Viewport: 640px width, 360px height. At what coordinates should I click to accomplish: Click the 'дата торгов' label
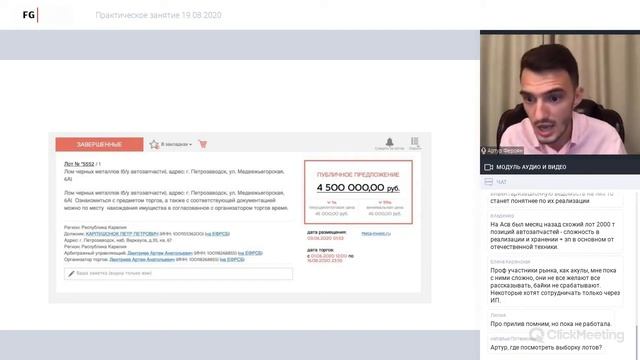(320, 250)
